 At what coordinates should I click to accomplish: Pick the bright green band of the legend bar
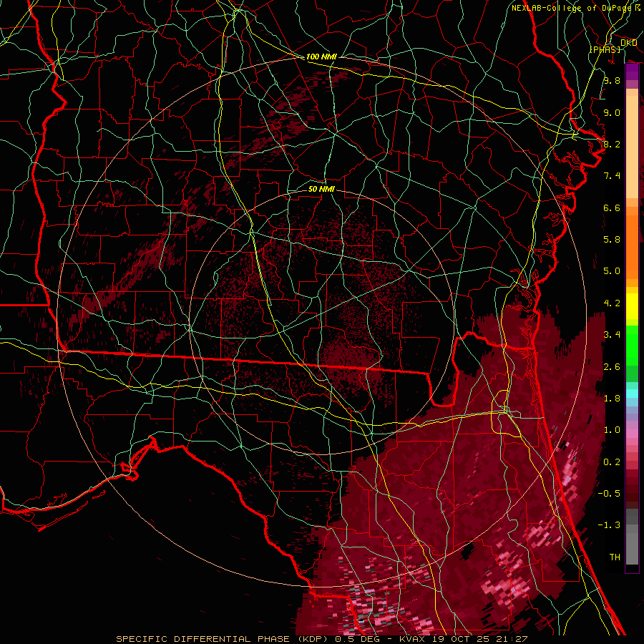[x=632, y=346]
